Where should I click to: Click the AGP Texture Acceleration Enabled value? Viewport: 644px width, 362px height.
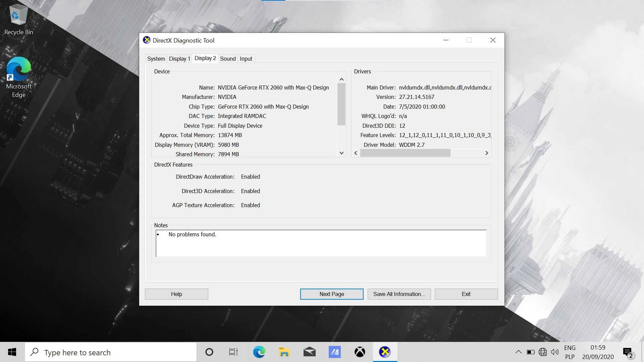pos(250,205)
